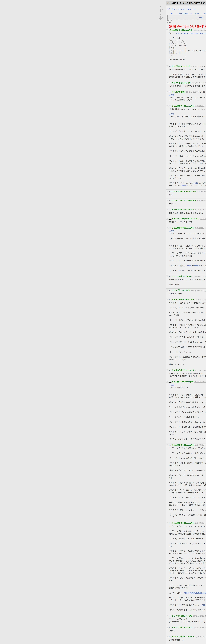
Task: Expand the triangle menu on post 567
Action: pos(167,210)
